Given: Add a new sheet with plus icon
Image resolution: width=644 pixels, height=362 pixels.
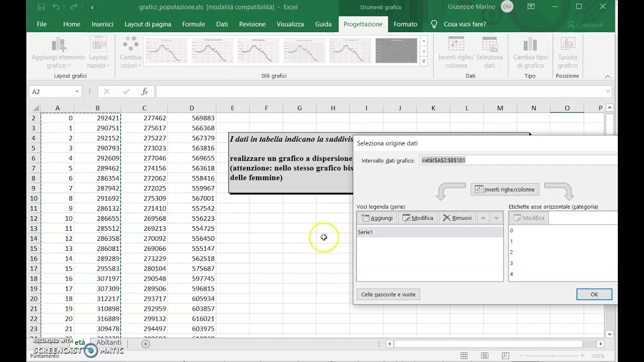Looking at the screenshot, I should point(145,344).
